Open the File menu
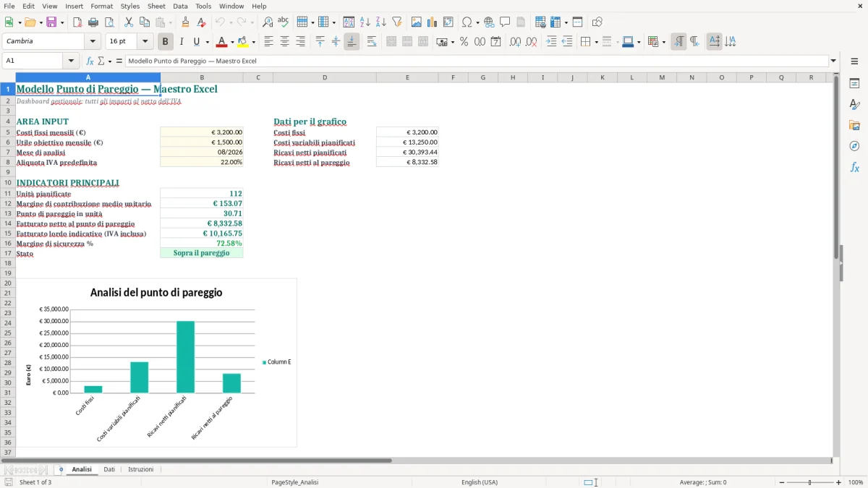868x488 pixels. (x=9, y=6)
